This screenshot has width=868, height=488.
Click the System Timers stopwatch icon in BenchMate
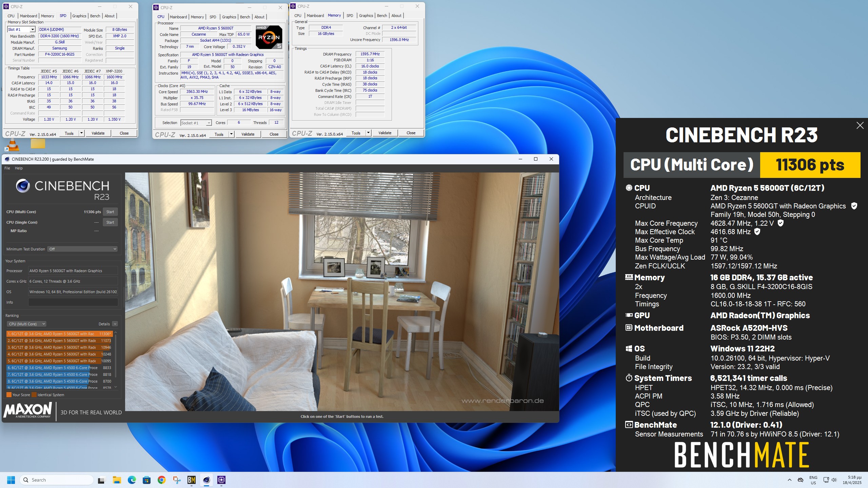click(x=629, y=378)
